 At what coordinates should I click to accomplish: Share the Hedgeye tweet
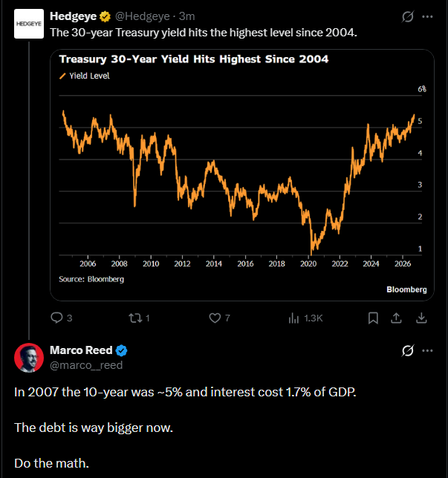point(396,318)
